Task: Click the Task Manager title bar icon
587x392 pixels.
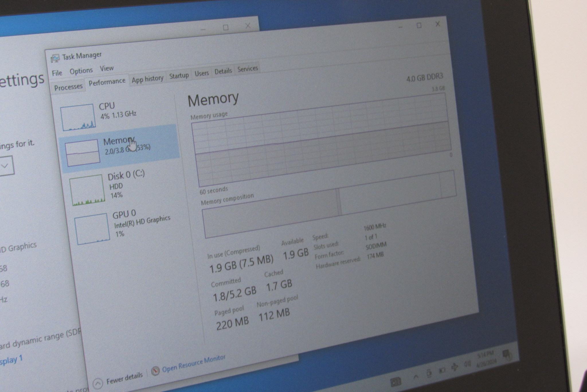Action: [x=55, y=59]
